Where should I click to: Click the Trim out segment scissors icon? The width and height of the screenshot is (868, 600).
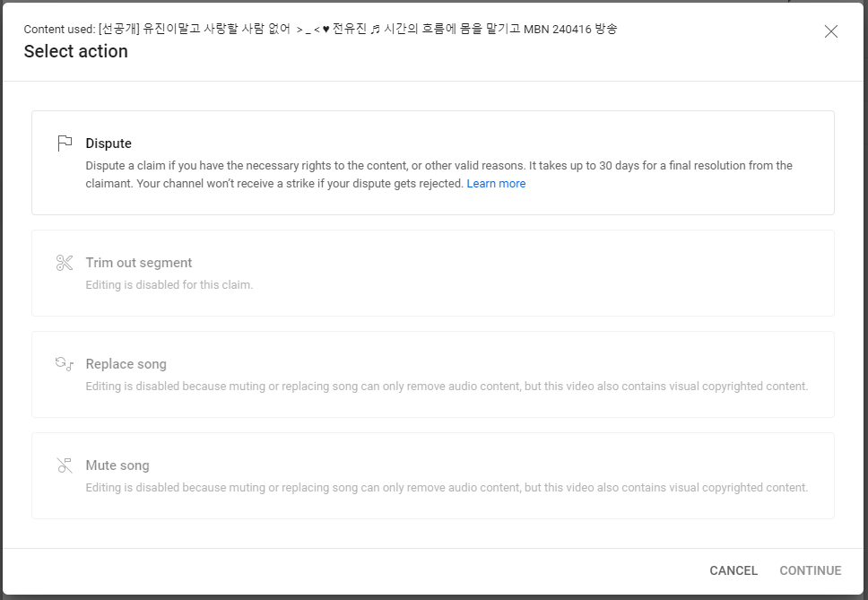pyautogui.click(x=65, y=263)
